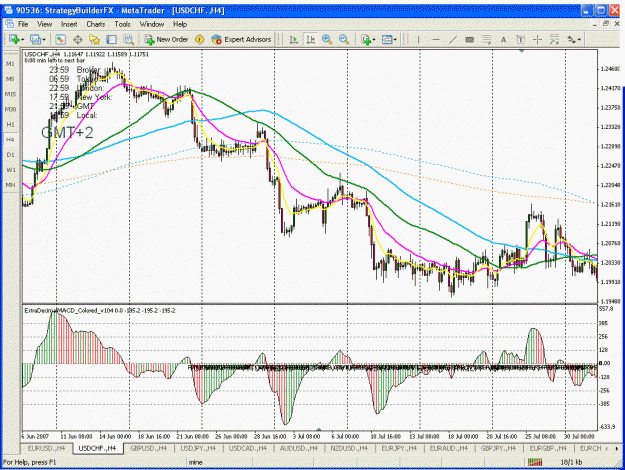Select the horizontal line drawing tool
625x470 pixels.
(436, 39)
